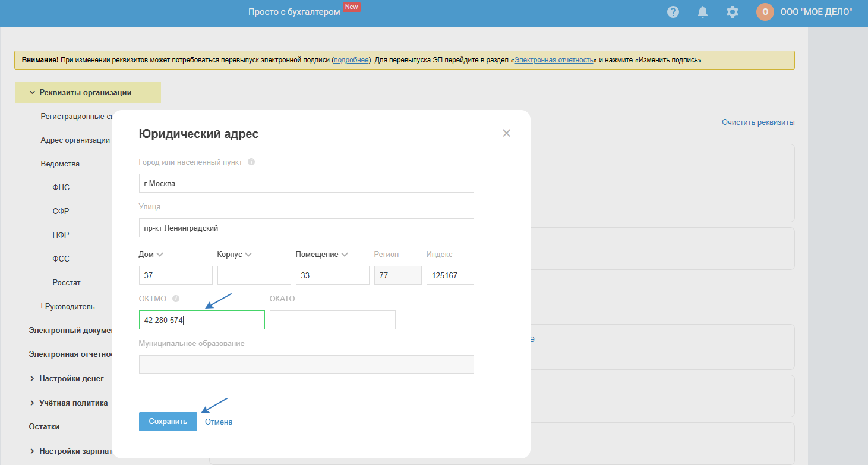The image size is (868, 465).
Task: Click the Регион field showing 77
Action: [398, 275]
